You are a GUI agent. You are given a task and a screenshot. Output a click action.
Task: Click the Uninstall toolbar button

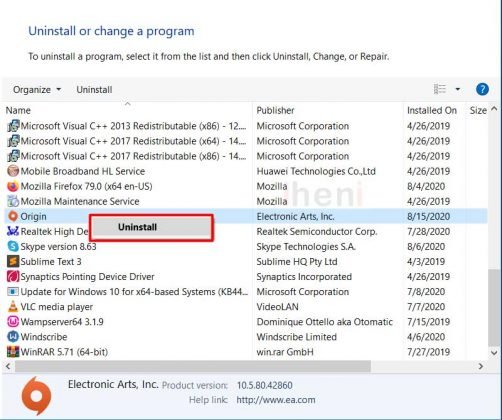click(94, 90)
